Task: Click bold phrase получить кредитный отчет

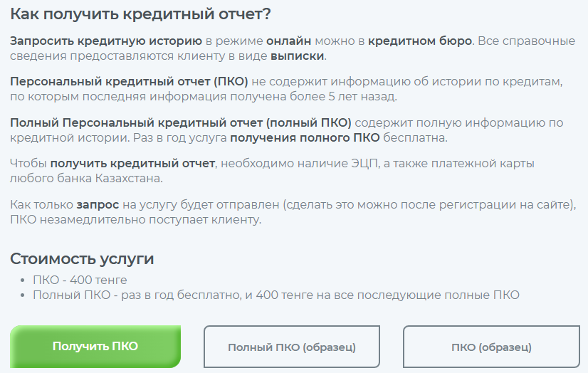Action: point(132,163)
